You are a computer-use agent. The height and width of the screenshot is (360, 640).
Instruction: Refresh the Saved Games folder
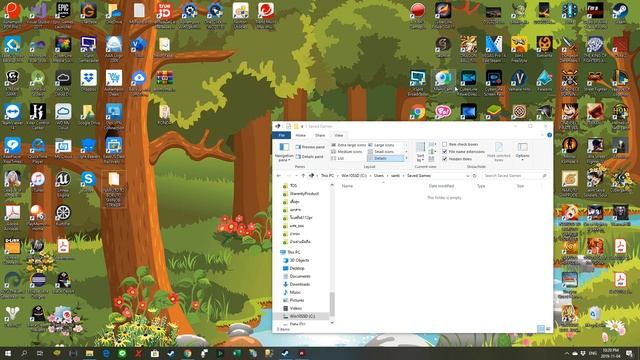475,176
